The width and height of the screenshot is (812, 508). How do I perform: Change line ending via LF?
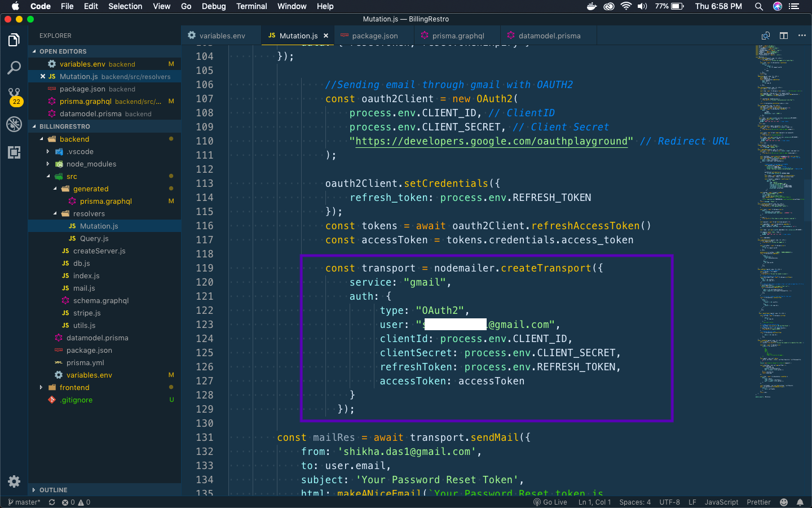[x=692, y=502]
